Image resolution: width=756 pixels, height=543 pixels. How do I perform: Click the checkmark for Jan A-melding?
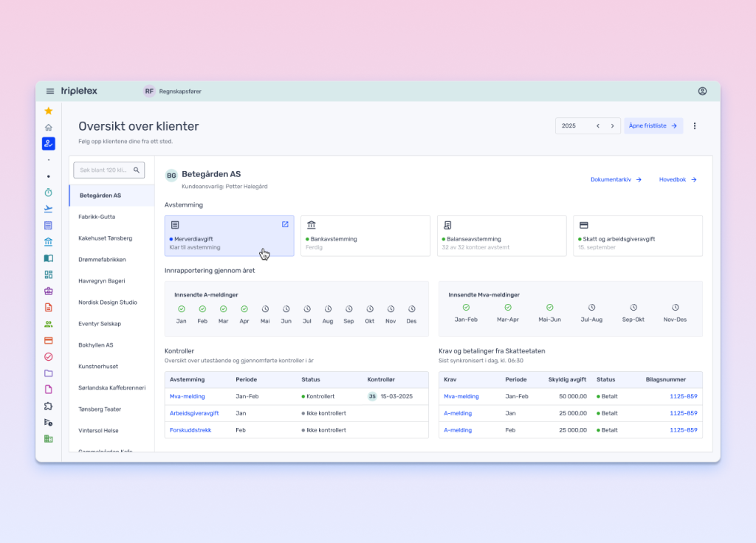point(182,311)
